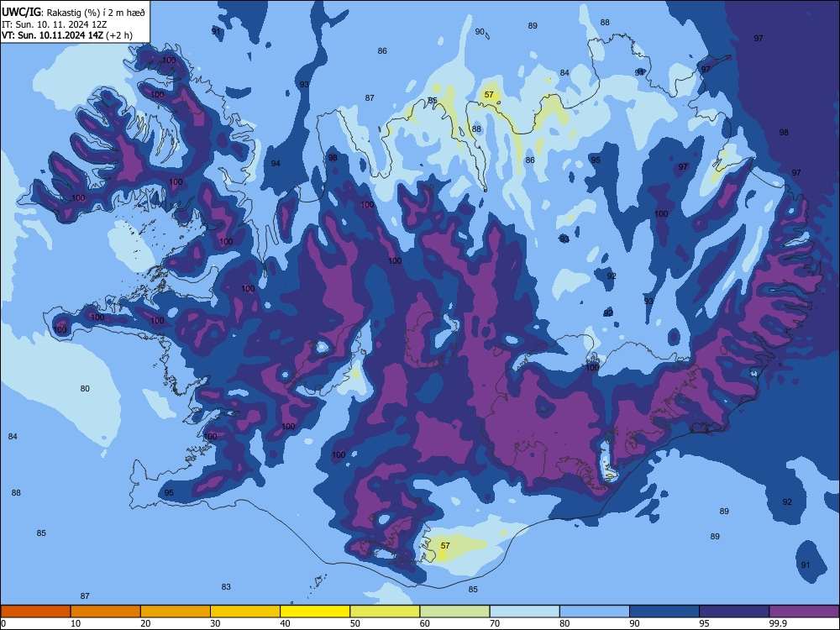Select the 90–95 dark blue legend swatch
This screenshot has width=840, height=630.
[x=664, y=612]
